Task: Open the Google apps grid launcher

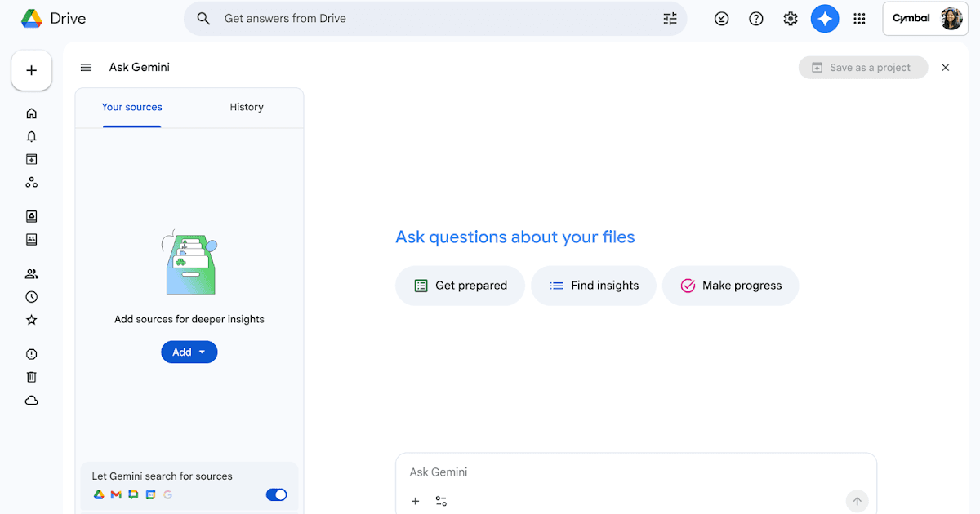Action: (x=859, y=19)
